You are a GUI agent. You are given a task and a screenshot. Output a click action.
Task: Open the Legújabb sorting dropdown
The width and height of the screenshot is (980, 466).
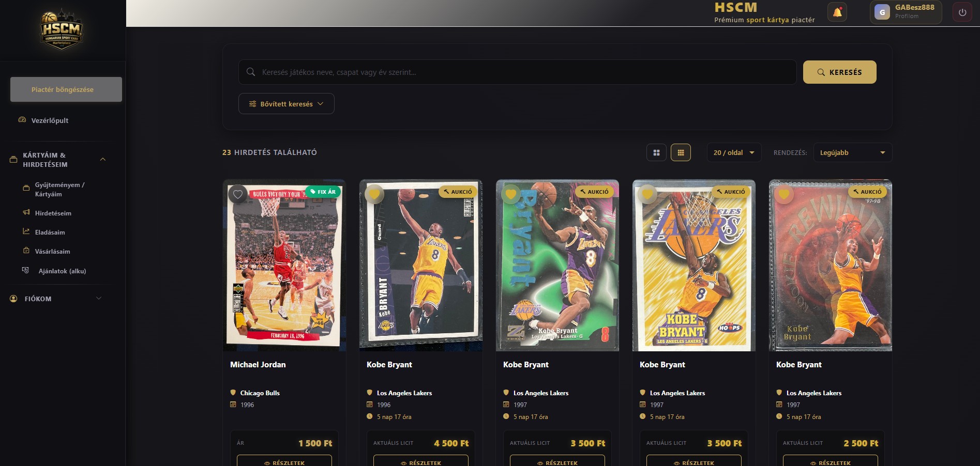click(853, 152)
